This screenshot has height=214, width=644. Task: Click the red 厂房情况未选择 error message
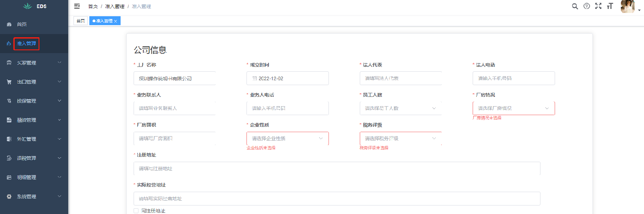pos(487,118)
